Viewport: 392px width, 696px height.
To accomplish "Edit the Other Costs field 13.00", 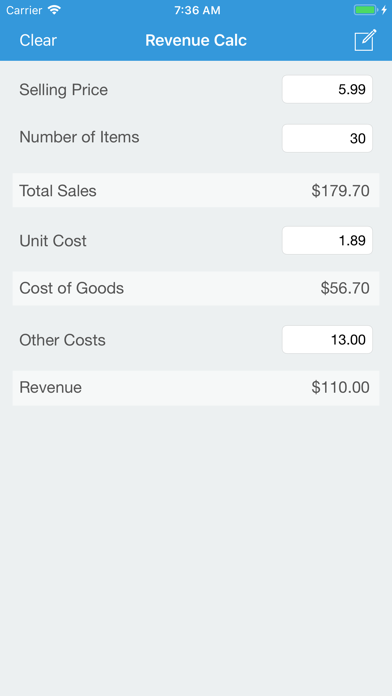I will 327,340.
